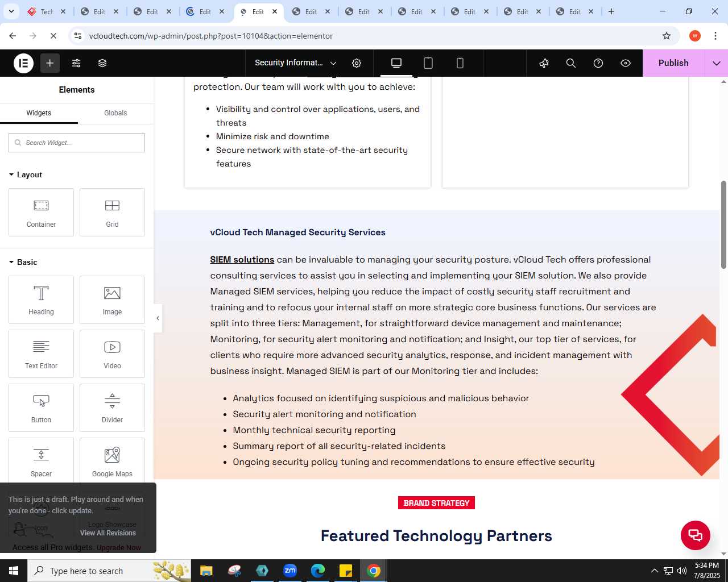Viewport: 728px width, 582px height.
Task: Select the Button widget
Action: pyautogui.click(x=41, y=408)
